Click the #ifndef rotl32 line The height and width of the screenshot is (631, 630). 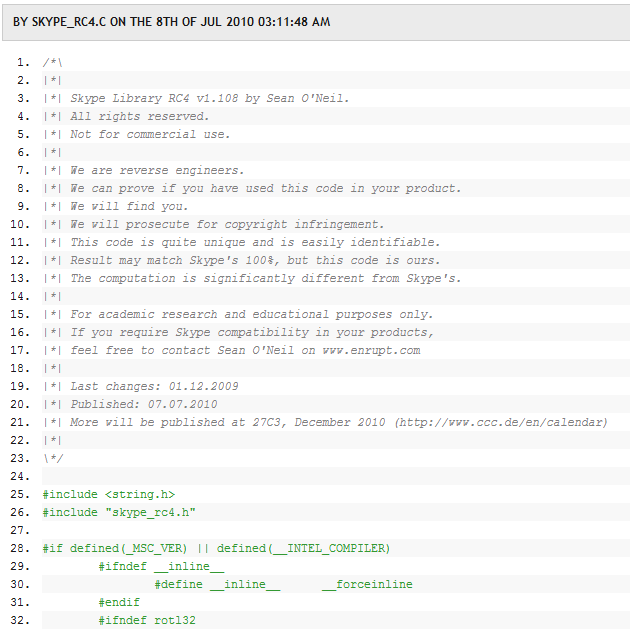point(147,620)
